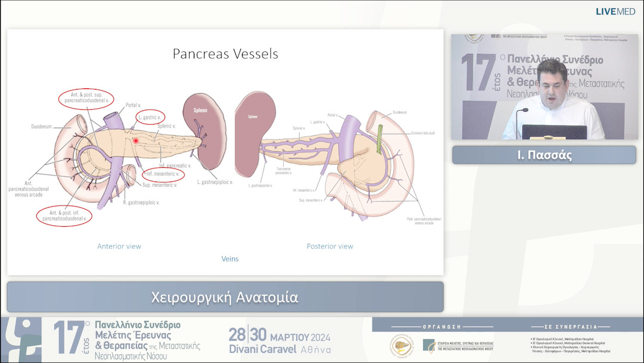Click the LIVEMED logo in the corner
The image size is (644, 363).
pyautogui.click(x=615, y=11)
